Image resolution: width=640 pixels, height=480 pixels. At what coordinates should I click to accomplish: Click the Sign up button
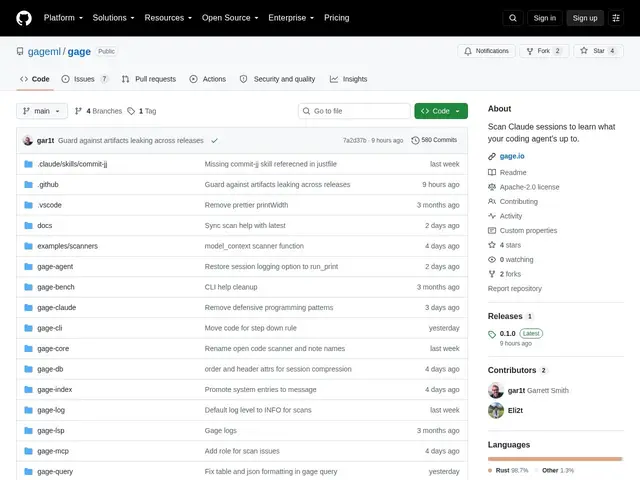coord(585,18)
